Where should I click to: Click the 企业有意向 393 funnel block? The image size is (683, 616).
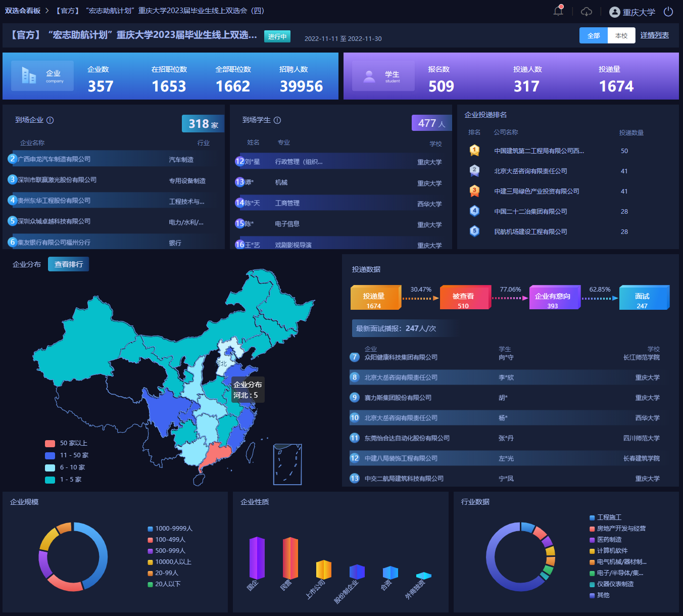pyautogui.click(x=555, y=298)
